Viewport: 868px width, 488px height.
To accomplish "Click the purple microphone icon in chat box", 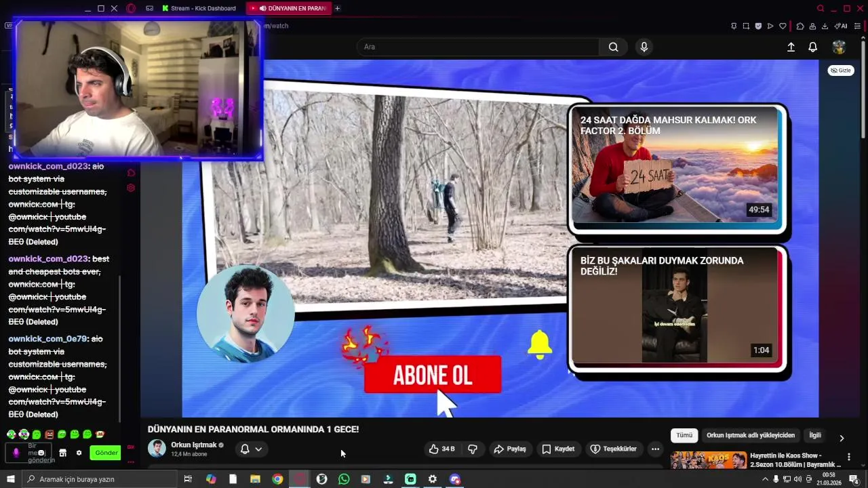I will (16, 453).
